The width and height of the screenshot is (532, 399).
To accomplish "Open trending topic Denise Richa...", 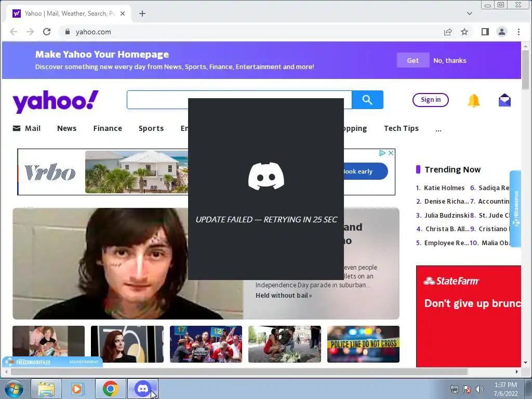I will point(446,202).
